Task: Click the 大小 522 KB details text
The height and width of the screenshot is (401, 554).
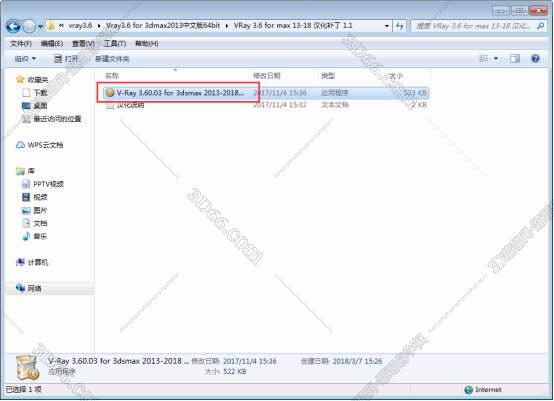Action: click(x=225, y=372)
